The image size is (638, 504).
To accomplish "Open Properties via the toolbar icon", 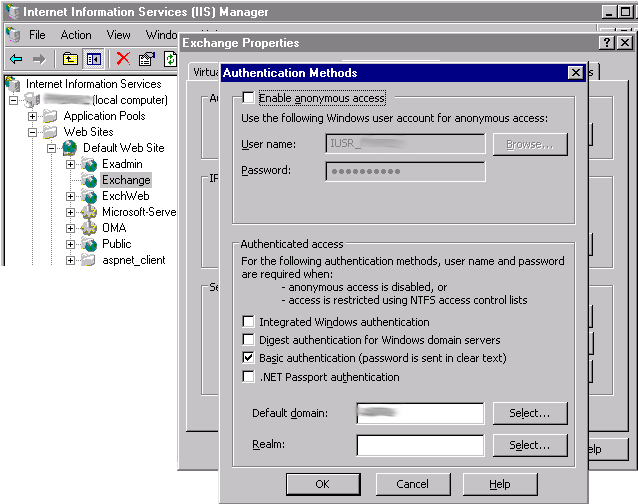I will (x=147, y=59).
